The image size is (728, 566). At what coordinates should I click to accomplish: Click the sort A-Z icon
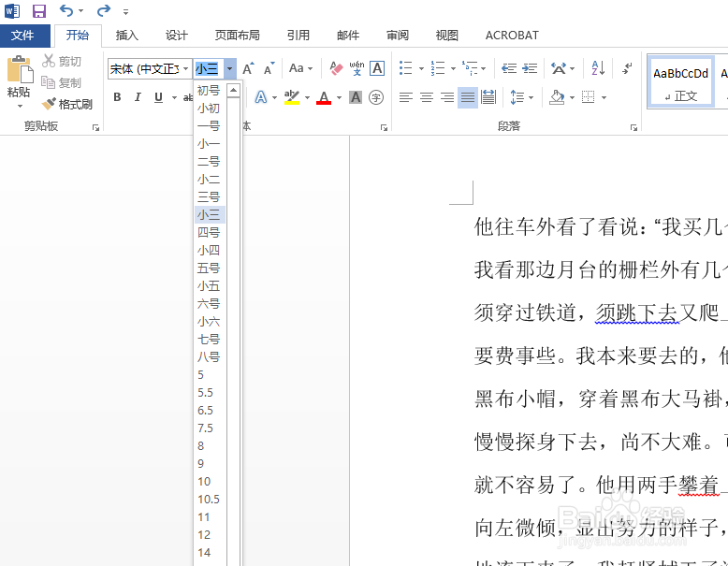(x=598, y=68)
